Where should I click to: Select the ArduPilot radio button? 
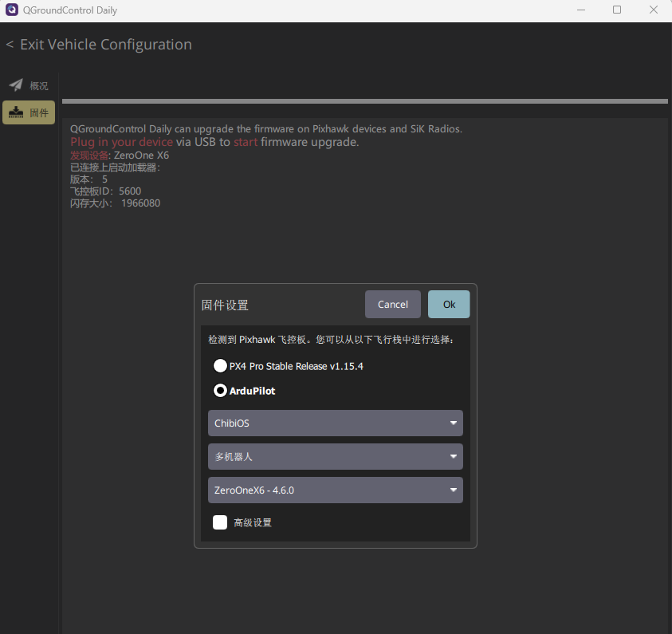[220, 391]
